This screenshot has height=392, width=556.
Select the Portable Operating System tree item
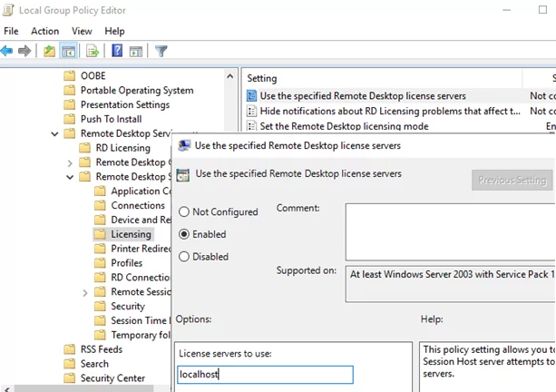(x=137, y=91)
